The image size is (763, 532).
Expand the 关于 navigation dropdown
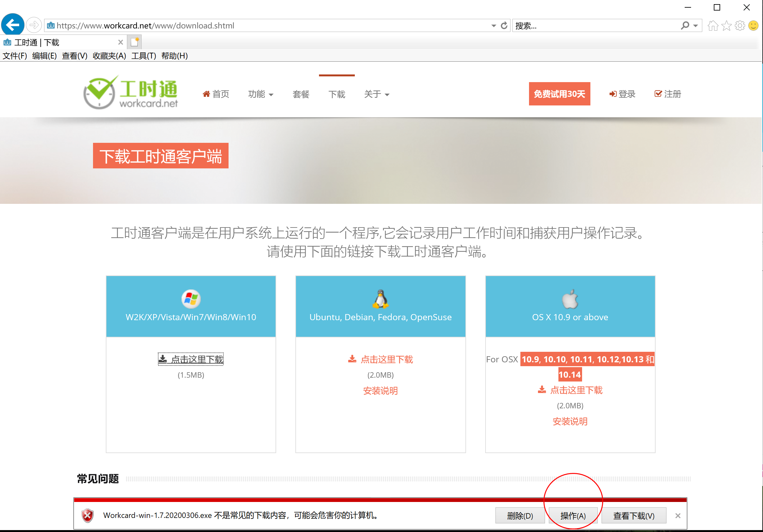(x=376, y=94)
